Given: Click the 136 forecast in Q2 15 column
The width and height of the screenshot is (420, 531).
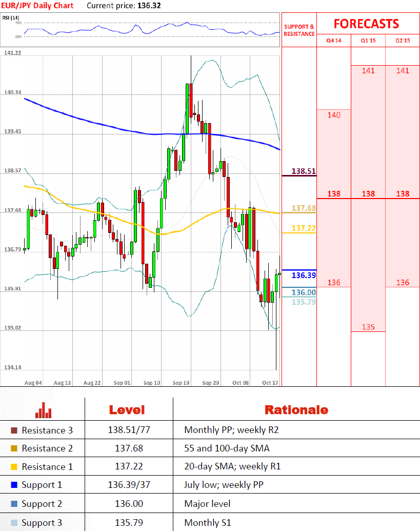Looking at the screenshot, I should click(403, 283).
